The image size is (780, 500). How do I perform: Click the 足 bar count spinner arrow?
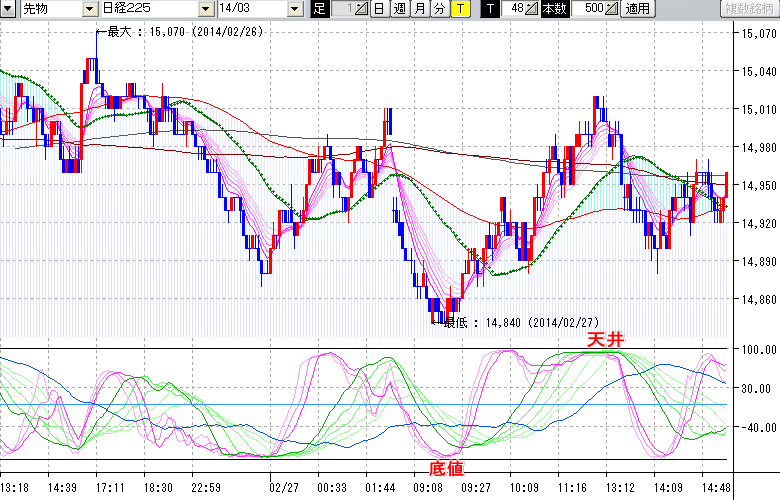pyautogui.click(x=363, y=9)
